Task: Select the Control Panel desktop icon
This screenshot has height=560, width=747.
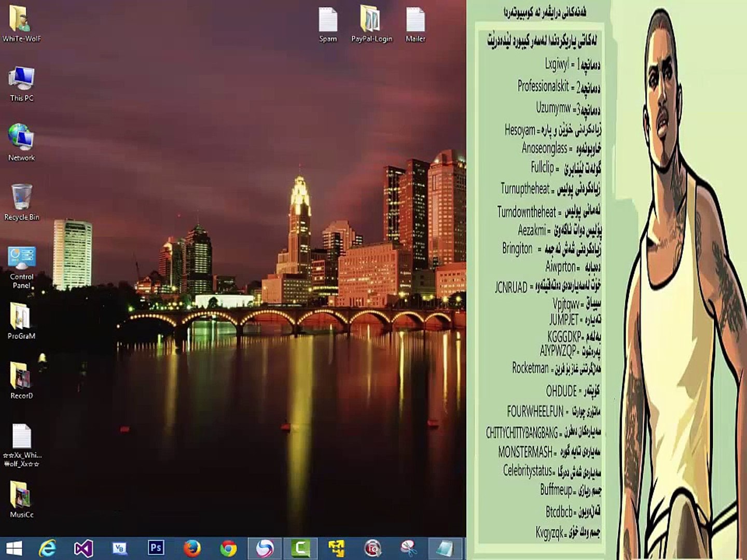Action: tap(21, 268)
